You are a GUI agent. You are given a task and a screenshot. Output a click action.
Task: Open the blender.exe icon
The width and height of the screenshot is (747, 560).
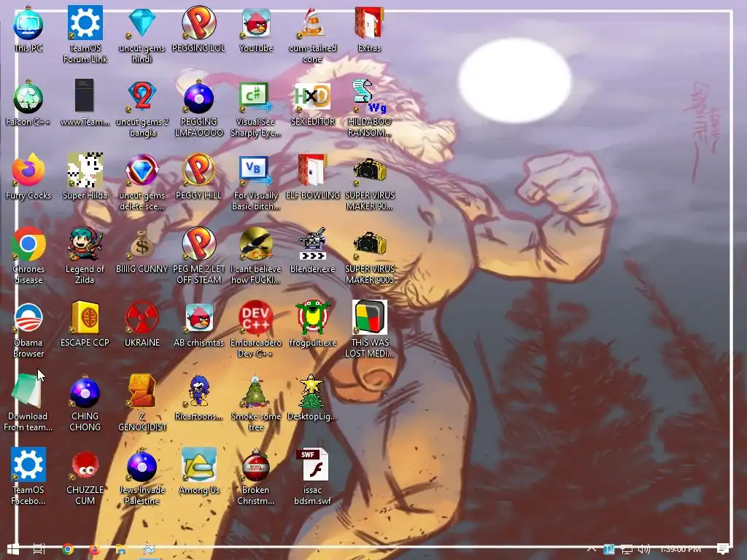pos(312,251)
